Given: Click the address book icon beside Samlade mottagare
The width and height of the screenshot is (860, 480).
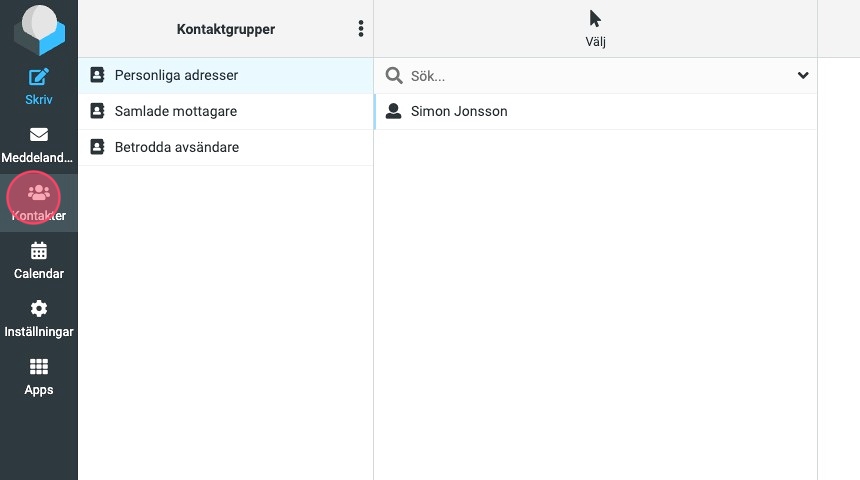Looking at the screenshot, I should pos(97,111).
